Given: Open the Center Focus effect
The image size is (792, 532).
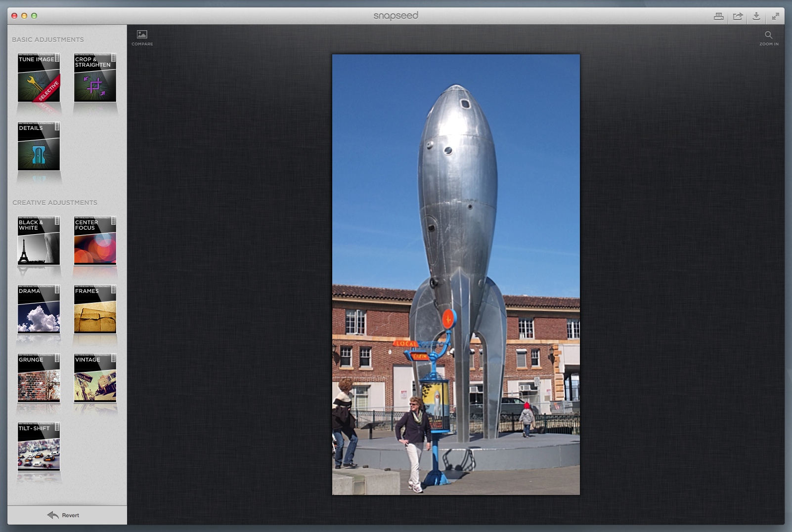Looking at the screenshot, I should (95, 241).
